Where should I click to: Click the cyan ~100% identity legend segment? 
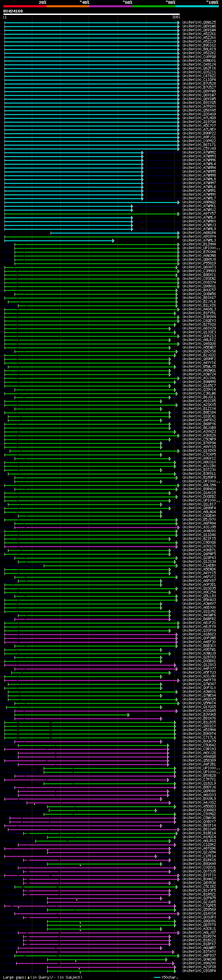197,6
